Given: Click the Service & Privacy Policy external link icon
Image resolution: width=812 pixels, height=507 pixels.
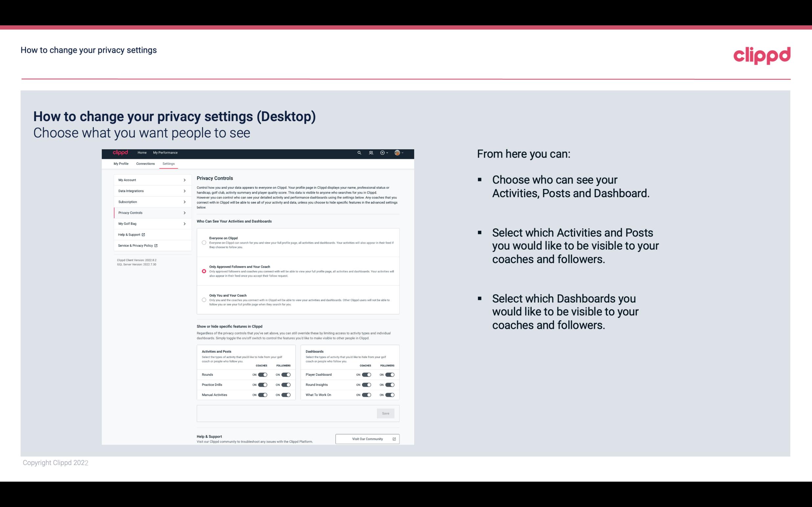Looking at the screenshot, I should [156, 245].
